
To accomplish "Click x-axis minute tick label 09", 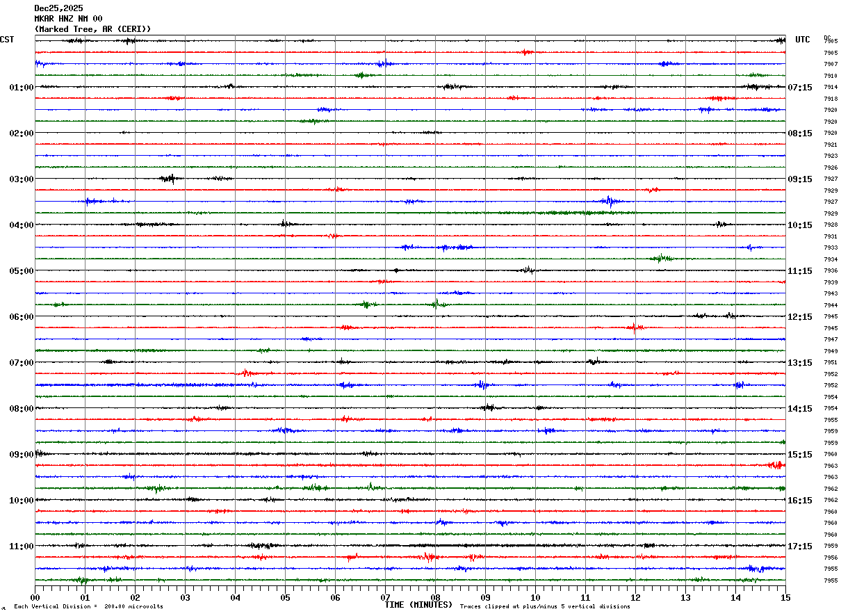I will [x=485, y=597].
